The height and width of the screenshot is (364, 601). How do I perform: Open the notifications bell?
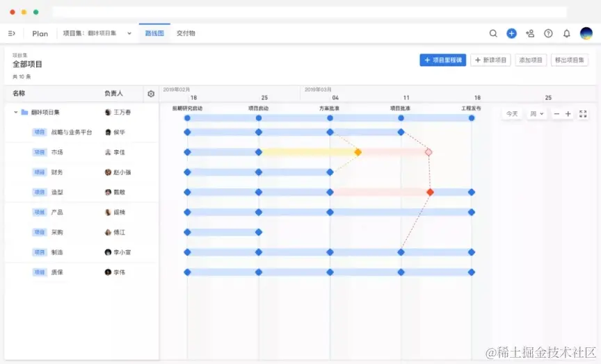click(566, 33)
